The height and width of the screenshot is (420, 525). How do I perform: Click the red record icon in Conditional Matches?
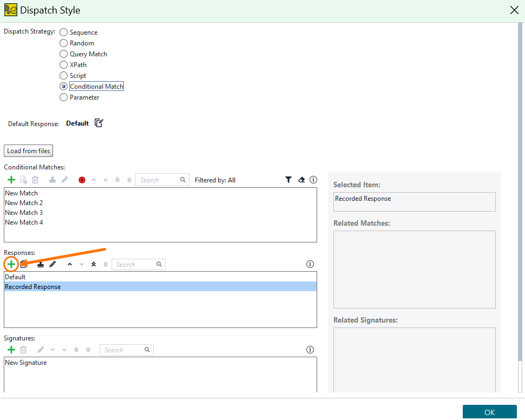82,180
